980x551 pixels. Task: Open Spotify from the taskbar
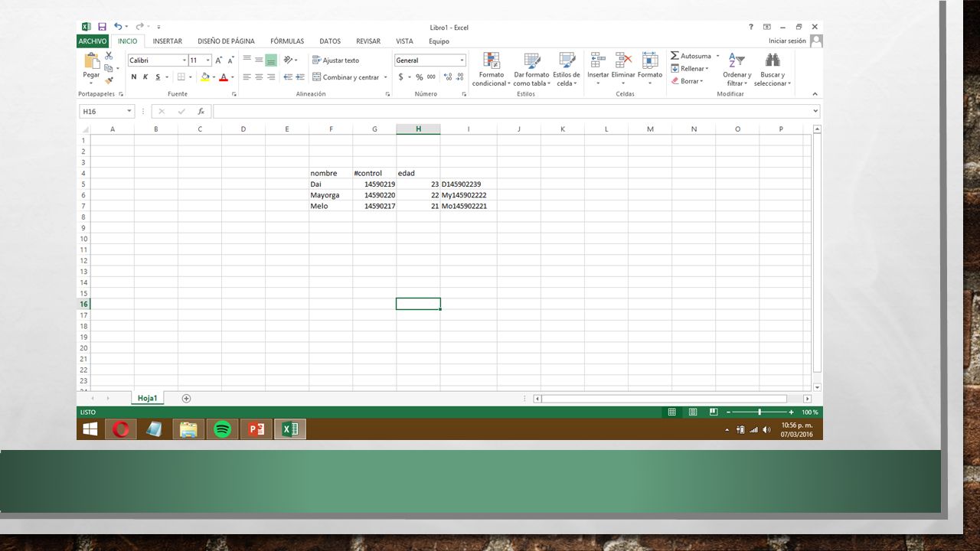point(223,429)
